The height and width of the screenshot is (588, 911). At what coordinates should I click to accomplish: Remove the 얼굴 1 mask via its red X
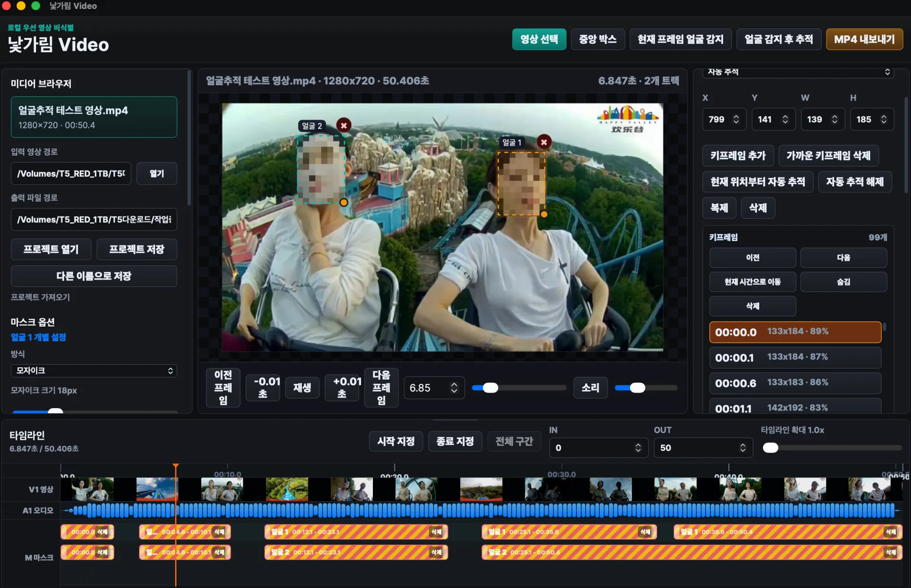point(544,142)
